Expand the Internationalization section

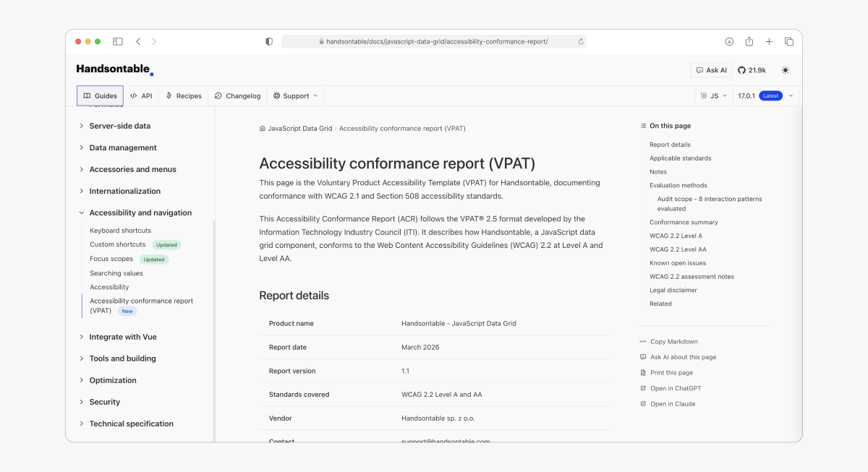click(x=125, y=191)
